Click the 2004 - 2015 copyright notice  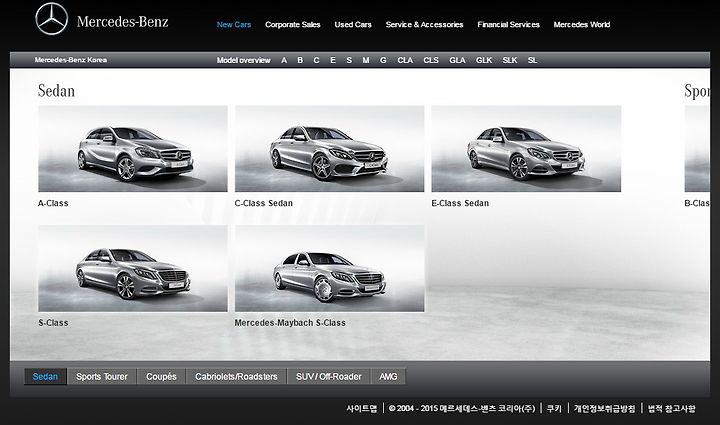(462, 408)
